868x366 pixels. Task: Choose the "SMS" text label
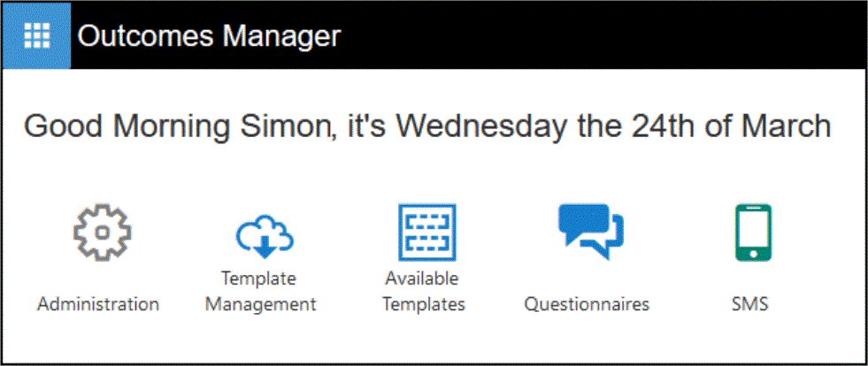tap(749, 304)
